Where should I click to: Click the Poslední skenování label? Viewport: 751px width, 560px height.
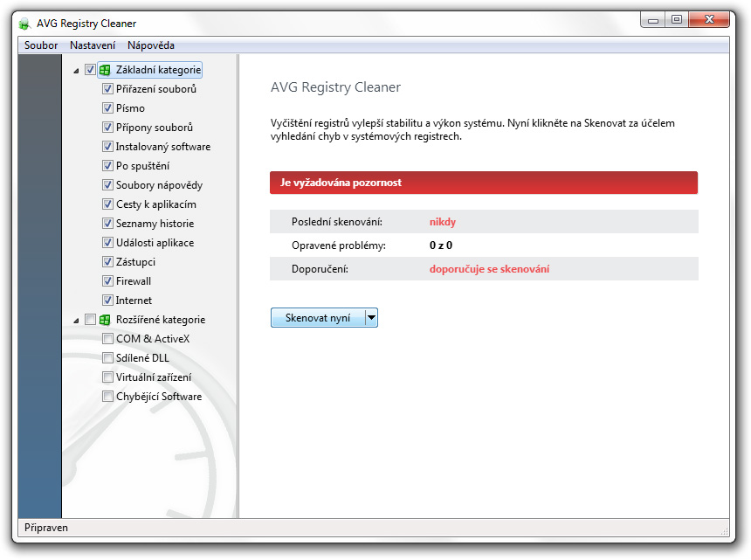pyautogui.click(x=337, y=222)
